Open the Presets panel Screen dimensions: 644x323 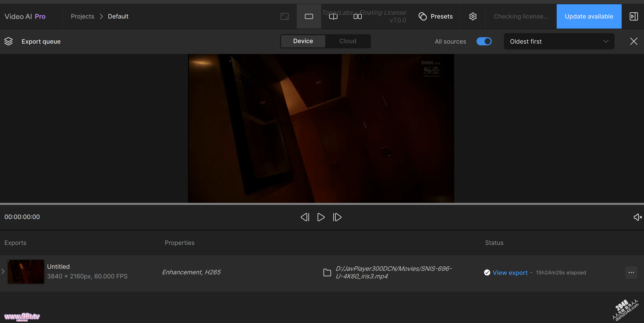(x=436, y=17)
